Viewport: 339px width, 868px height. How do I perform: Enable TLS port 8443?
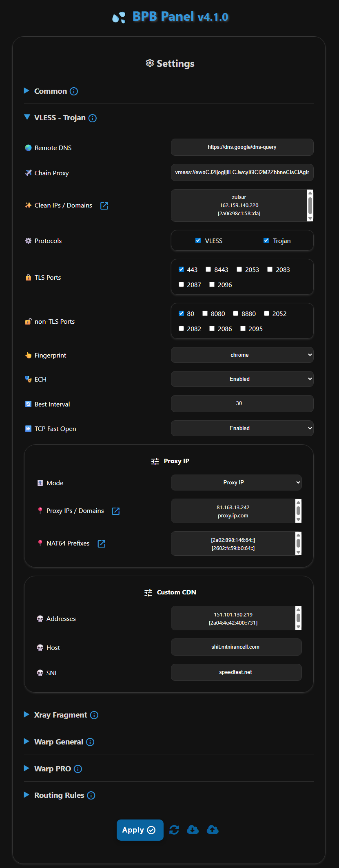click(208, 269)
